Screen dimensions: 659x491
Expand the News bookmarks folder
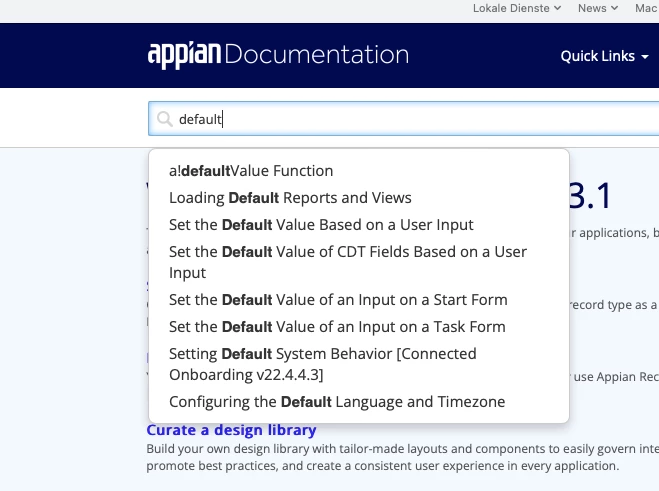tap(598, 8)
